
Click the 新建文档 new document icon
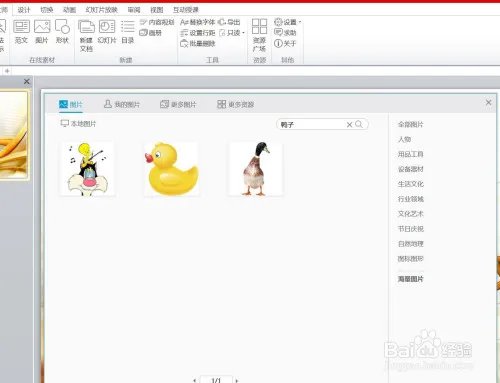pos(86,36)
